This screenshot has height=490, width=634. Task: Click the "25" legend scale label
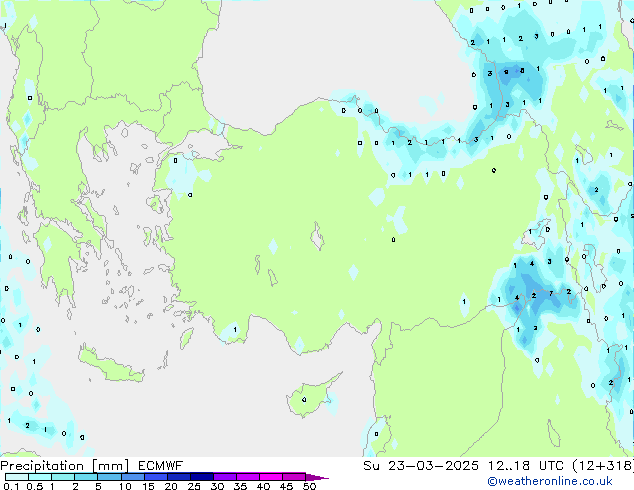click(x=194, y=486)
